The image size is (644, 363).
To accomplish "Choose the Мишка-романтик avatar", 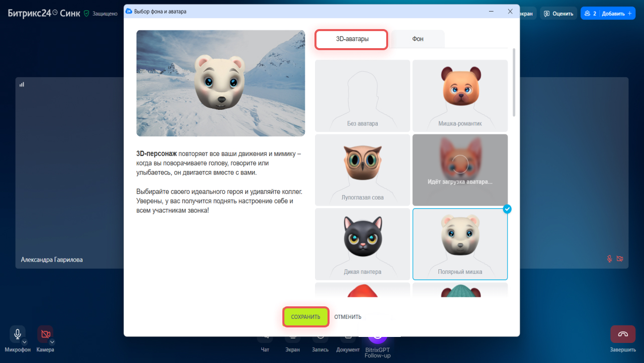I will click(459, 95).
